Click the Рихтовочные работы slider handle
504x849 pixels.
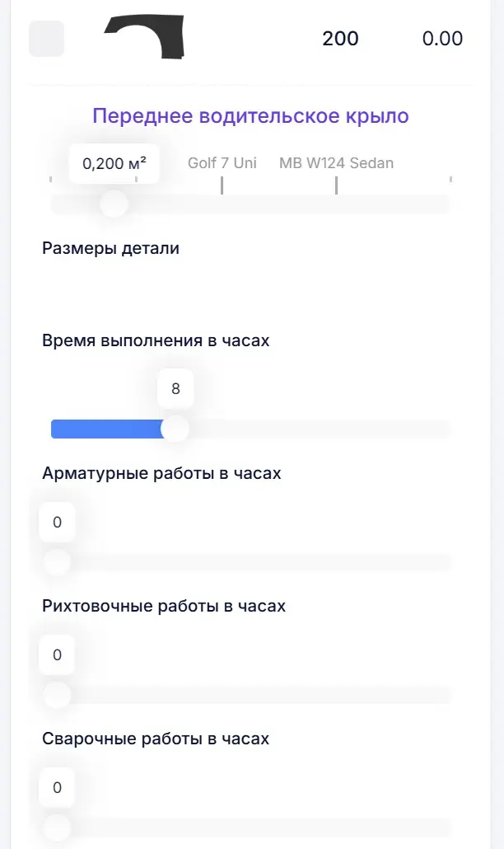tap(57, 695)
